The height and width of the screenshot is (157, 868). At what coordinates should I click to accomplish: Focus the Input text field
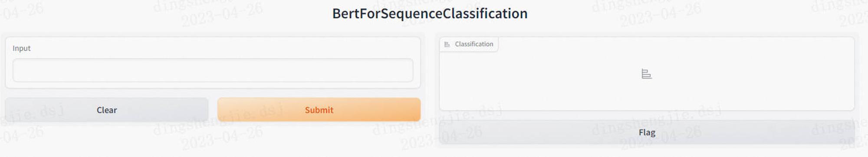pos(213,70)
